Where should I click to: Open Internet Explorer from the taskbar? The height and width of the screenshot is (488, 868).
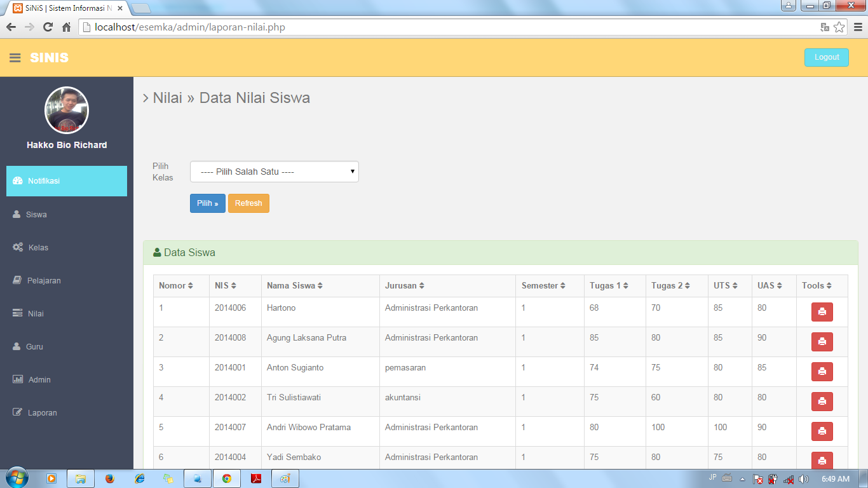(x=139, y=478)
